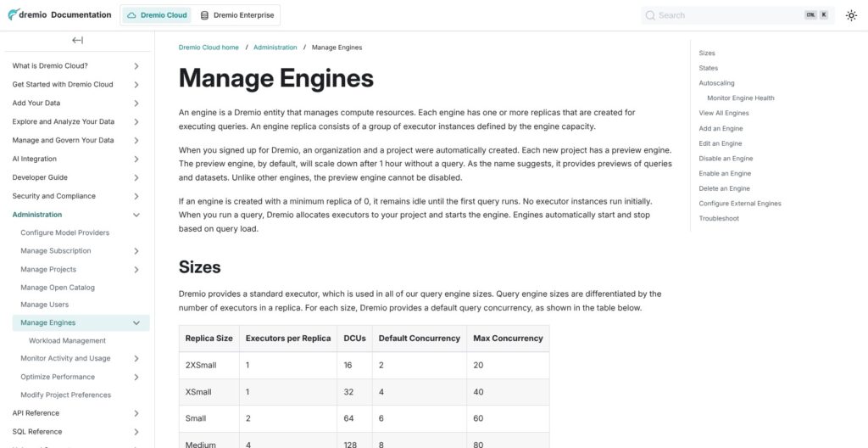Screen dimensions: 868x448
Task: Jump to Enable an Engine section
Action: point(725,174)
